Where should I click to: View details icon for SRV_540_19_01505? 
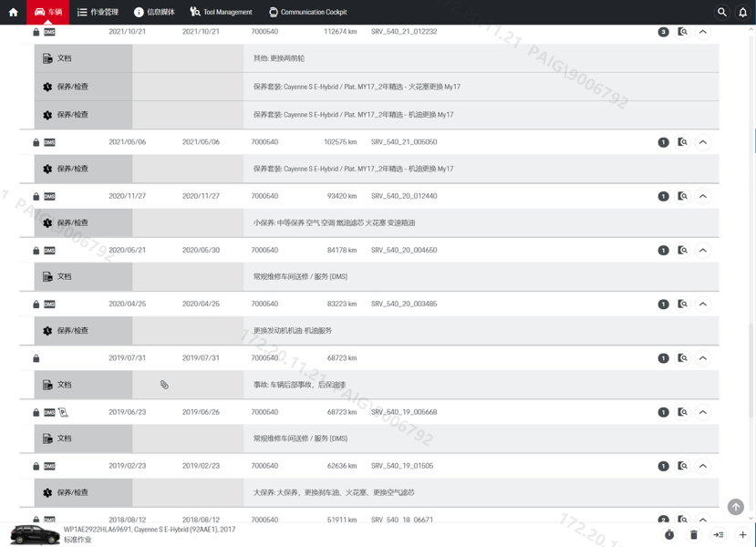(683, 466)
